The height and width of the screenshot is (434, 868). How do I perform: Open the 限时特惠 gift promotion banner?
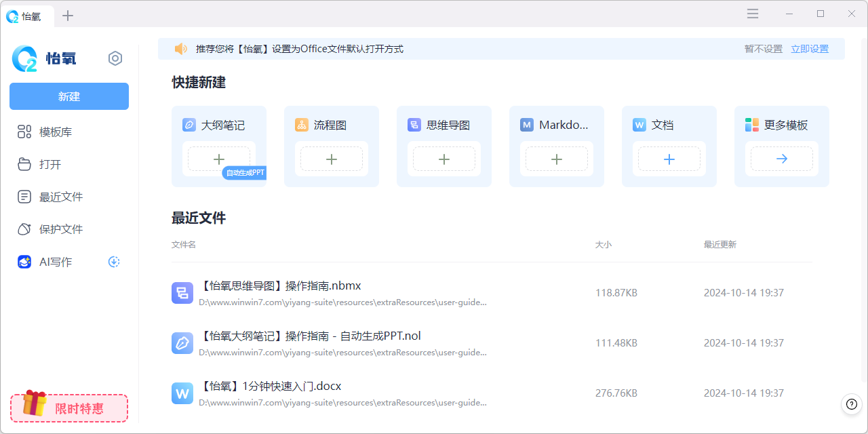(69, 407)
